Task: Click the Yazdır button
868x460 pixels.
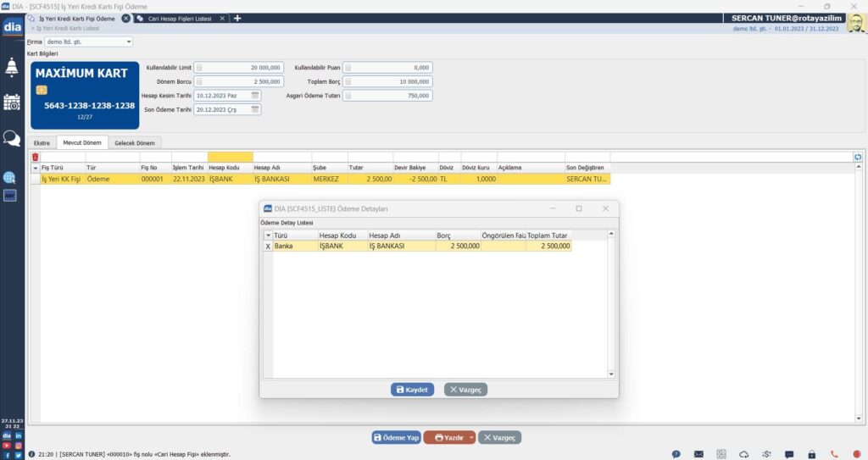Action: pos(449,437)
